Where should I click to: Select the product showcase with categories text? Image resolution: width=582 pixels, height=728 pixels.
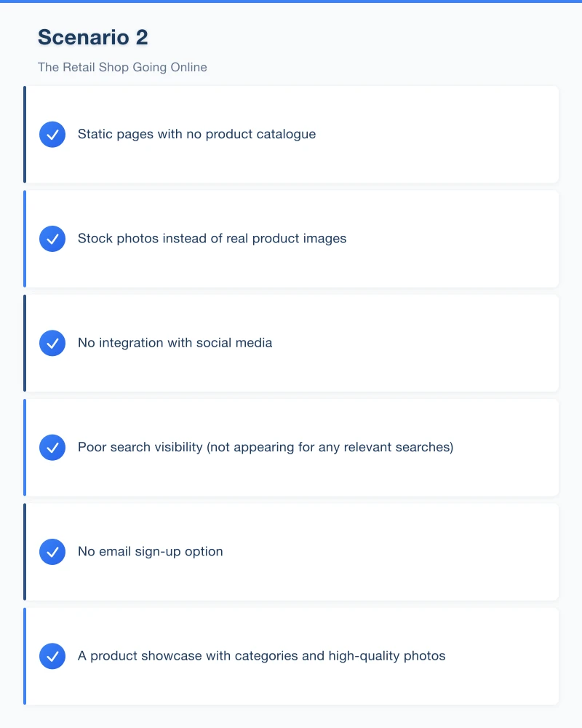click(261, 656)
